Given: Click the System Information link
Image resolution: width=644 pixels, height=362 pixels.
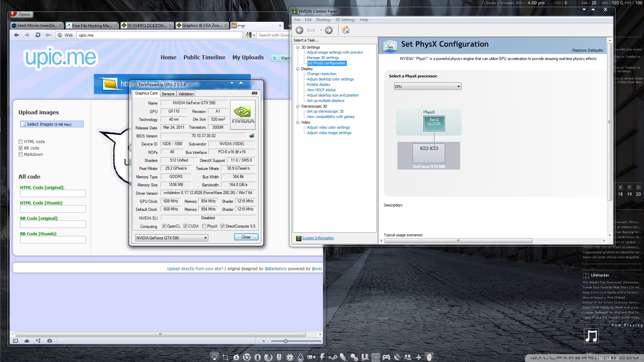Looking at the screenshot, I should click(x=318, y=238).
